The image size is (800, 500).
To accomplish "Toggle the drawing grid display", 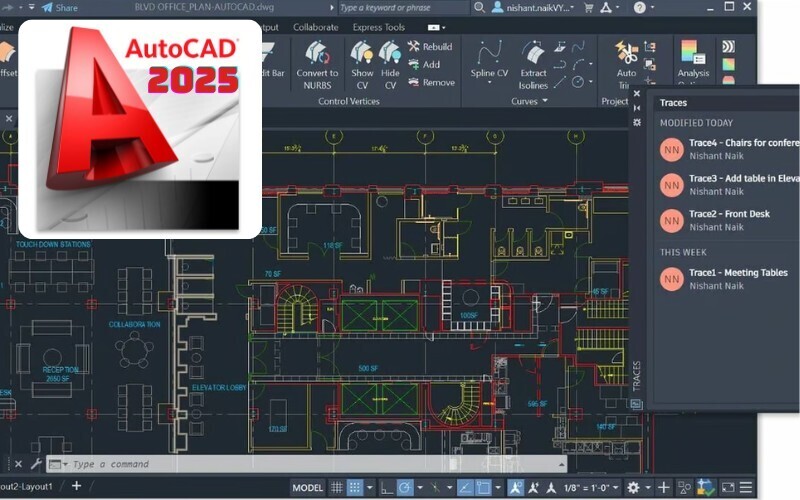I will point(337,487).
